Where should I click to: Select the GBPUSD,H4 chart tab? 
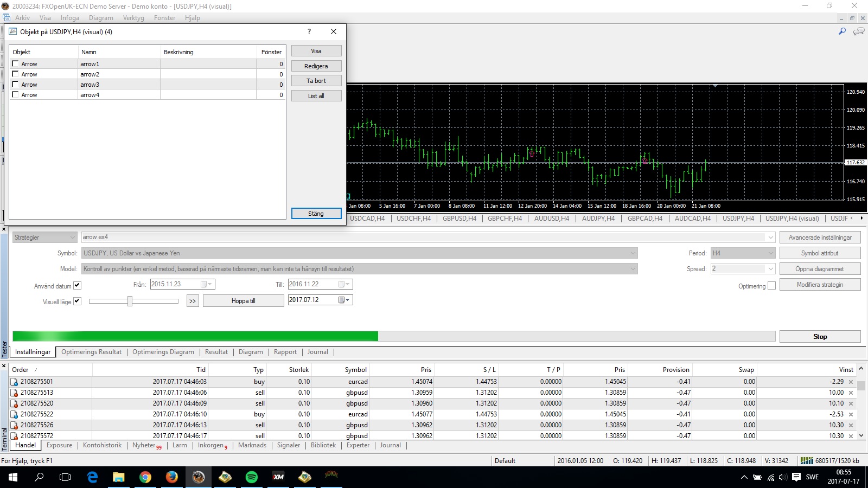pos(459,219)
